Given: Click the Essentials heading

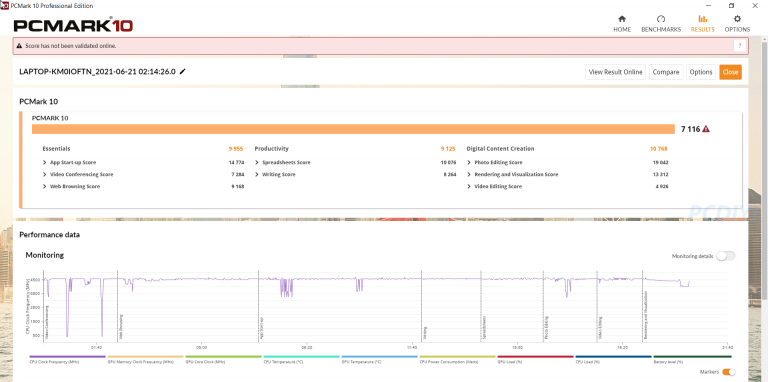Looking at the screenshot, I should [56, 148].
